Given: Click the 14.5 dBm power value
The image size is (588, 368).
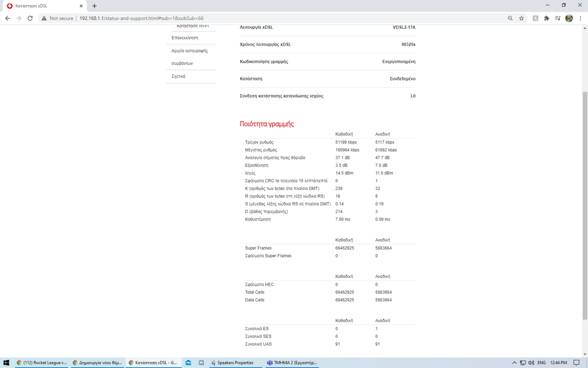Looking at the screenshot, I should [x=344, y=173].
